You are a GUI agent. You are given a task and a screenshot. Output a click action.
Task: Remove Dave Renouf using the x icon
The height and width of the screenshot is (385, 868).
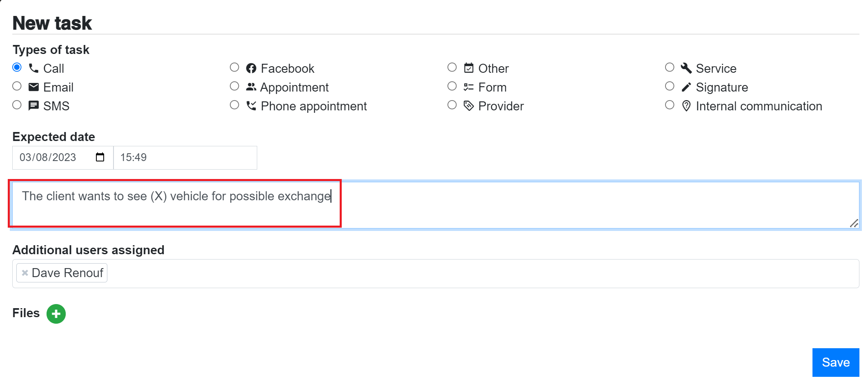click(25, 273)
